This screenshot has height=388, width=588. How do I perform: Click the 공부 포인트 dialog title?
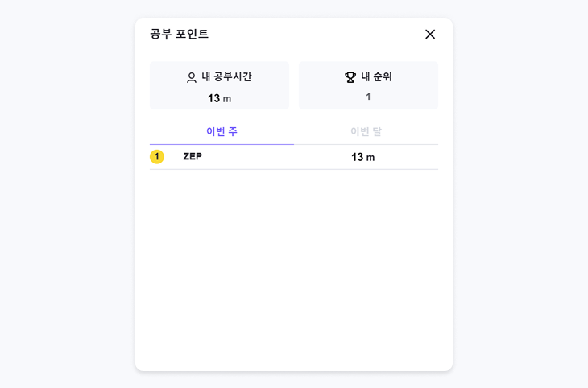(179, 34)
